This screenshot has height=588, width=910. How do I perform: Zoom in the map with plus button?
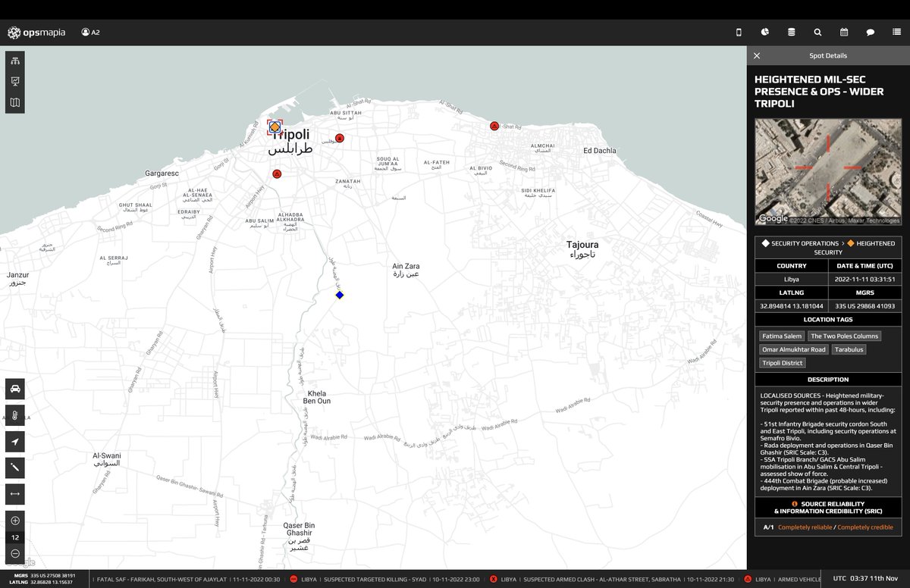15,521
